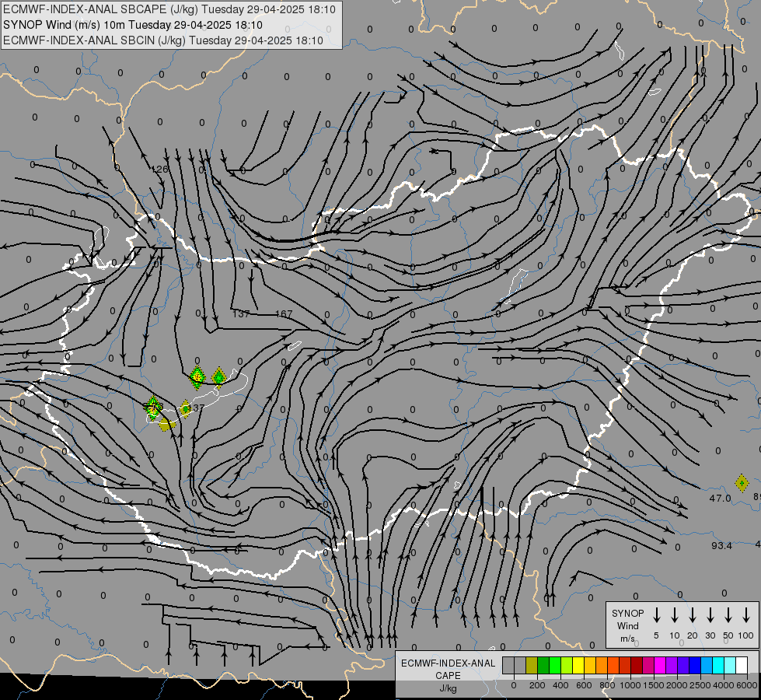Click the 6000 tick label in CAPE legend

click(747, 685)
